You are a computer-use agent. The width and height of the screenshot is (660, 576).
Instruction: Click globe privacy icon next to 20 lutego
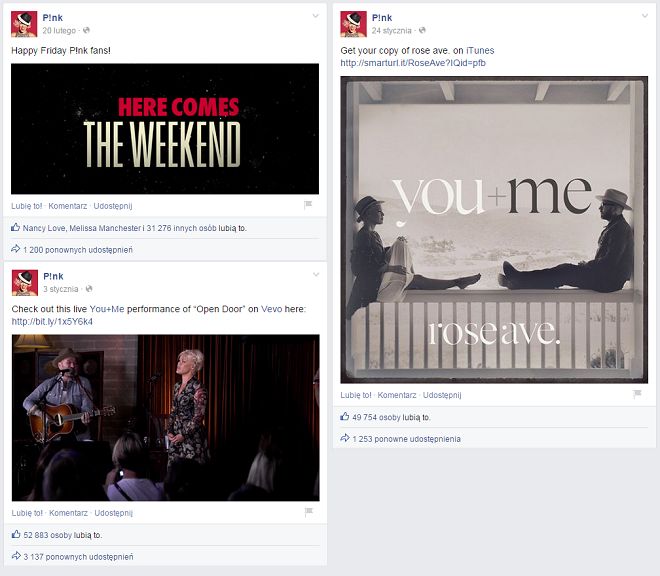(86, 30)
